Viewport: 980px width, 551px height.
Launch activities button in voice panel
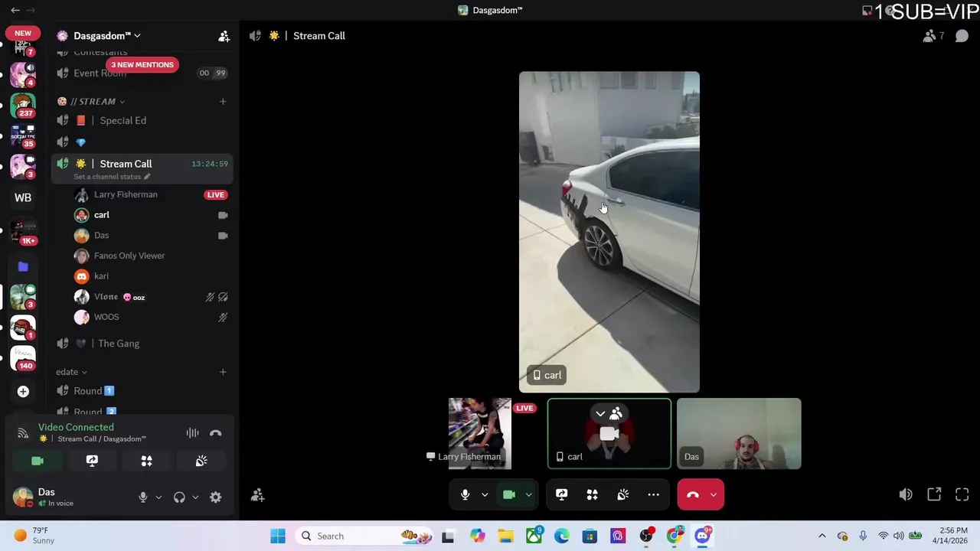click(146, 461)
